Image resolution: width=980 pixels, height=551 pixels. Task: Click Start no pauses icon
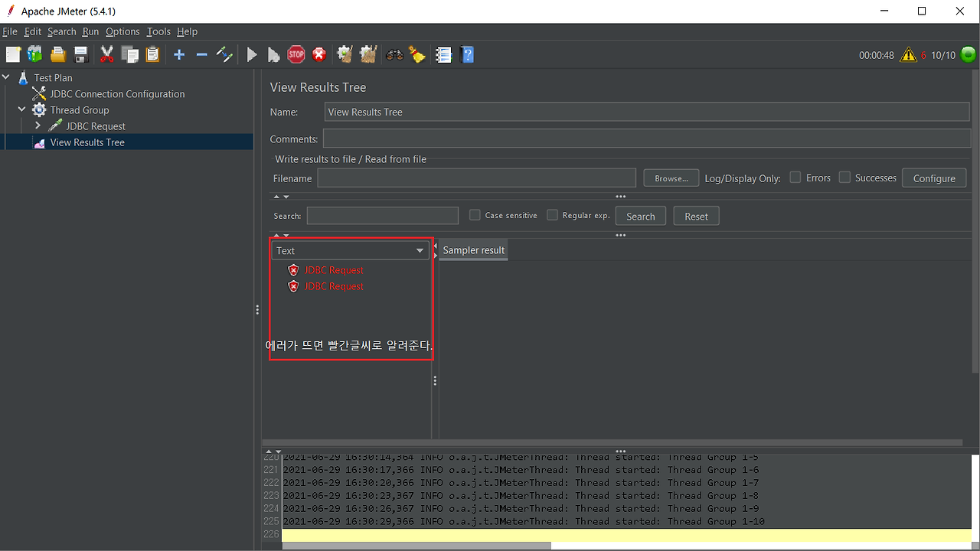pos(273,54)
